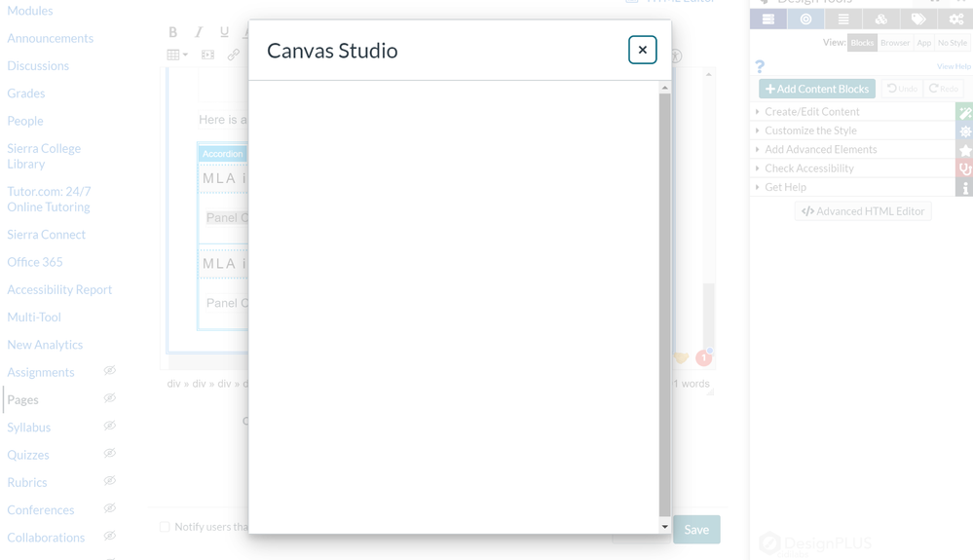Click the red notification badge showing 1
This screenshot has height=560, width=973.
[x=703, y=357]
